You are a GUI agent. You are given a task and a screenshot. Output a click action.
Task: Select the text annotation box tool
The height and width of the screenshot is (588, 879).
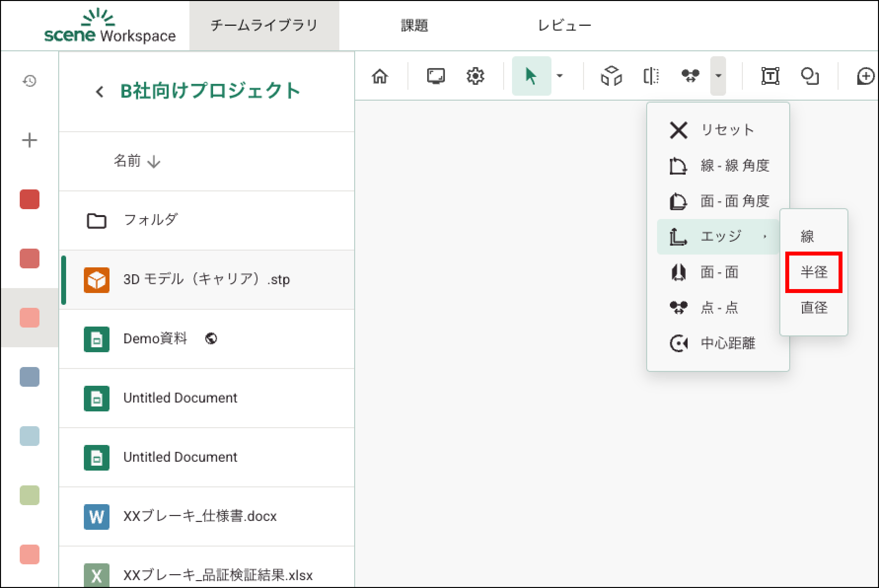[x=770, y=76]
